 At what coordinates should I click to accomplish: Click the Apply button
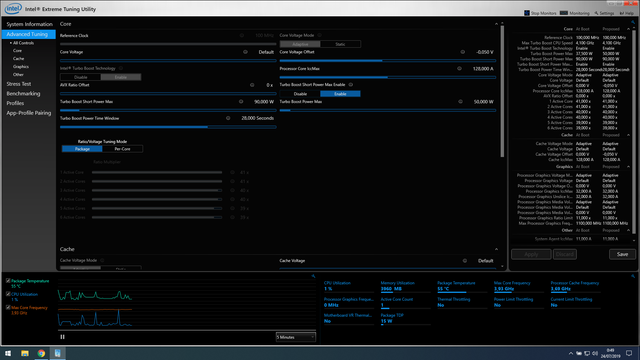[x=531, y=254]
